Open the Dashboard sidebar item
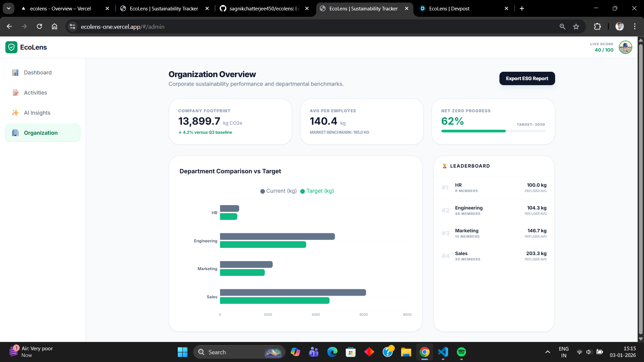 (38, 72)
